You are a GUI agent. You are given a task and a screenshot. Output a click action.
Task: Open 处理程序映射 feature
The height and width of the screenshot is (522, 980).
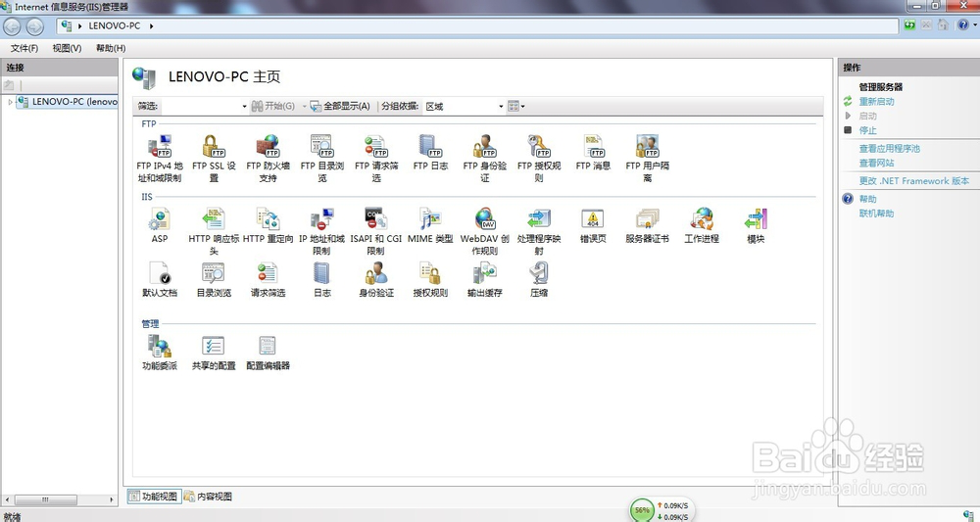(x=539, y=231)
